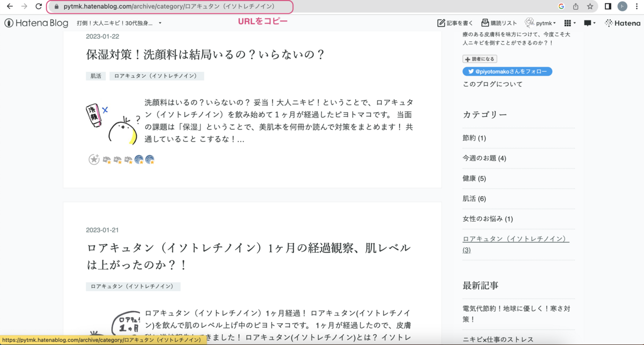Viewport: 644px width, 345px height.
Task: Click the 最新記事 sidebar heading
Action: 480,285
